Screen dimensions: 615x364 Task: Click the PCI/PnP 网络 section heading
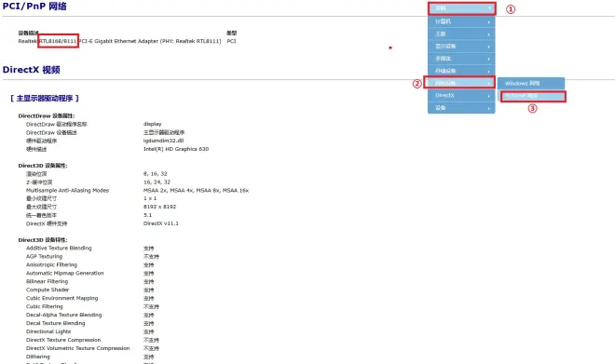click(x=34, y=6)
